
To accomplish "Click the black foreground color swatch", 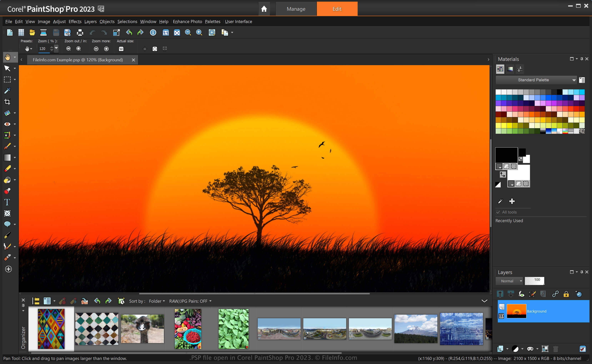I will click(x=506, y=155).
